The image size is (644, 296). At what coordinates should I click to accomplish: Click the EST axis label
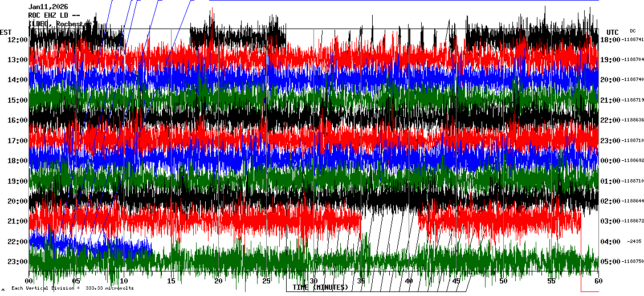(6, 32)
